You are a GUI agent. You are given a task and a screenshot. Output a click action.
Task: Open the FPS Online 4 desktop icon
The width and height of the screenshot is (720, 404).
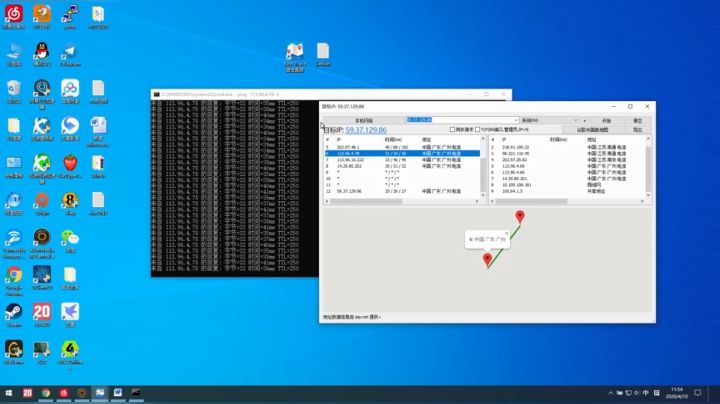(70, 355)
